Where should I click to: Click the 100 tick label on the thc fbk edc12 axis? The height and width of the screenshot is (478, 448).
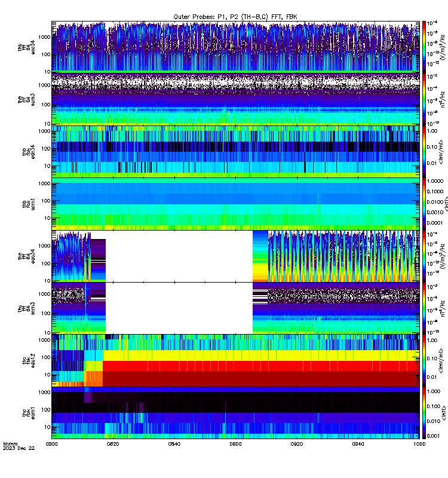46,357
